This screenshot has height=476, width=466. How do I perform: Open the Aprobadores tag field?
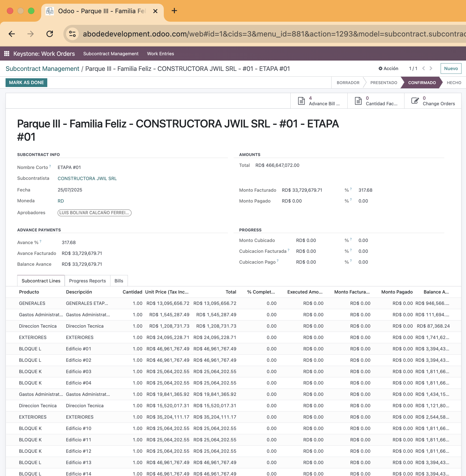(x=94, y=213)
